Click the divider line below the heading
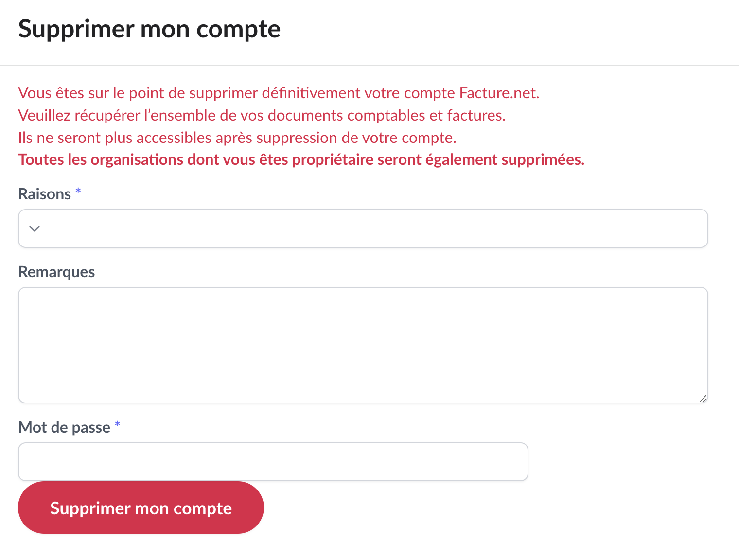 click(369, 65)
